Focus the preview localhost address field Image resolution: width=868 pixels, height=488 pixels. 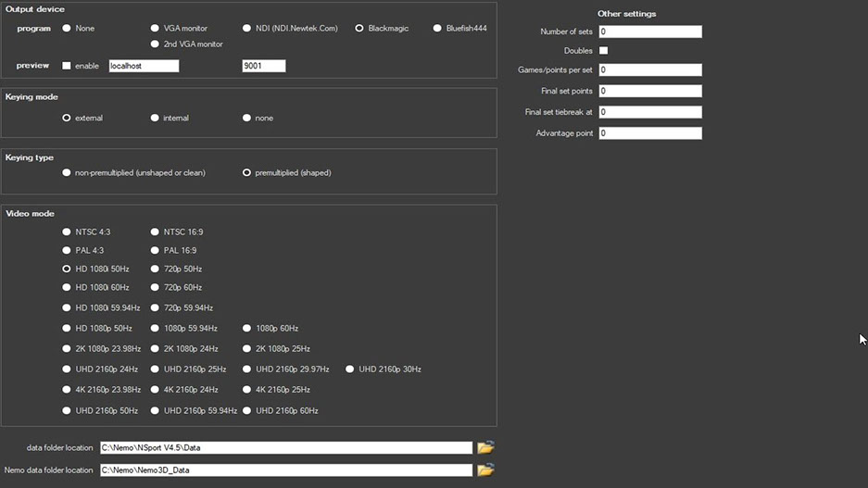(144, 66)
